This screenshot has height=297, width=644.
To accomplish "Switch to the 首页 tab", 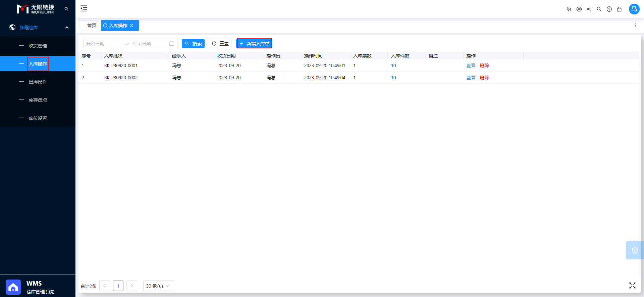I will point(92,26).
